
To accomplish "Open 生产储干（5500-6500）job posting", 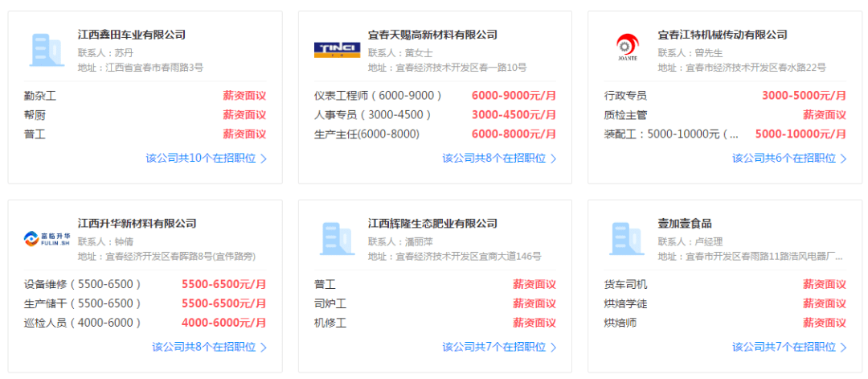I will click(x=83, y=303).
